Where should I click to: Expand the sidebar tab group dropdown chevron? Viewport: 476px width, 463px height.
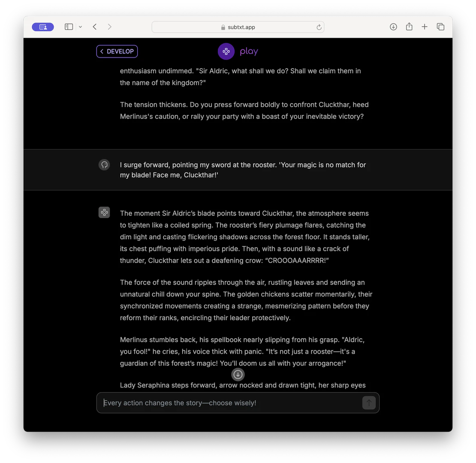(80, 27)
